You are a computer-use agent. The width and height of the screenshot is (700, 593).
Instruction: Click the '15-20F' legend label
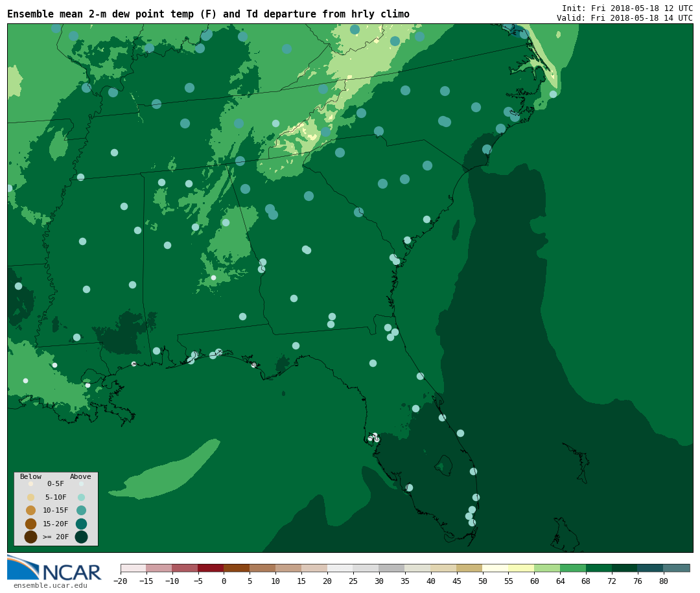tap(56, 524)
